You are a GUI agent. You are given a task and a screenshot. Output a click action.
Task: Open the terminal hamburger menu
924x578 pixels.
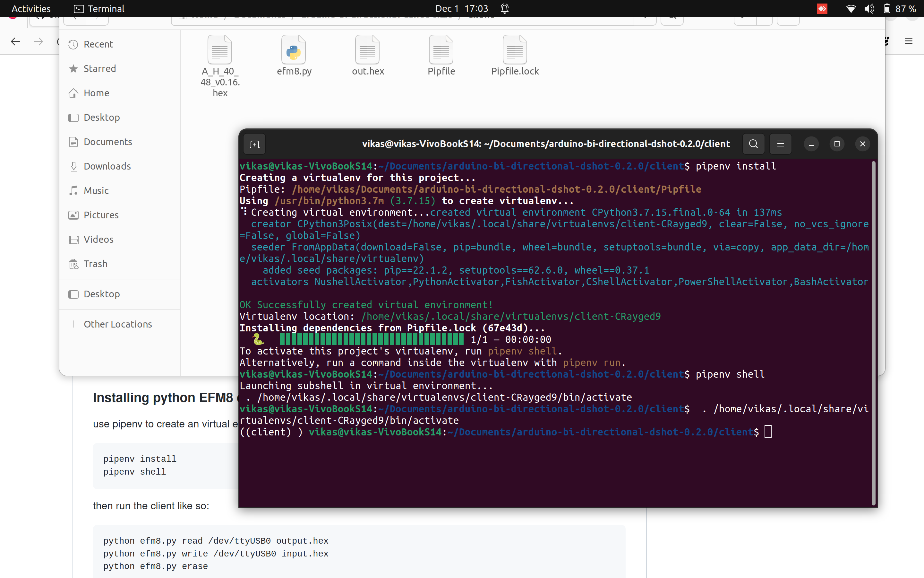click(781, 144)
